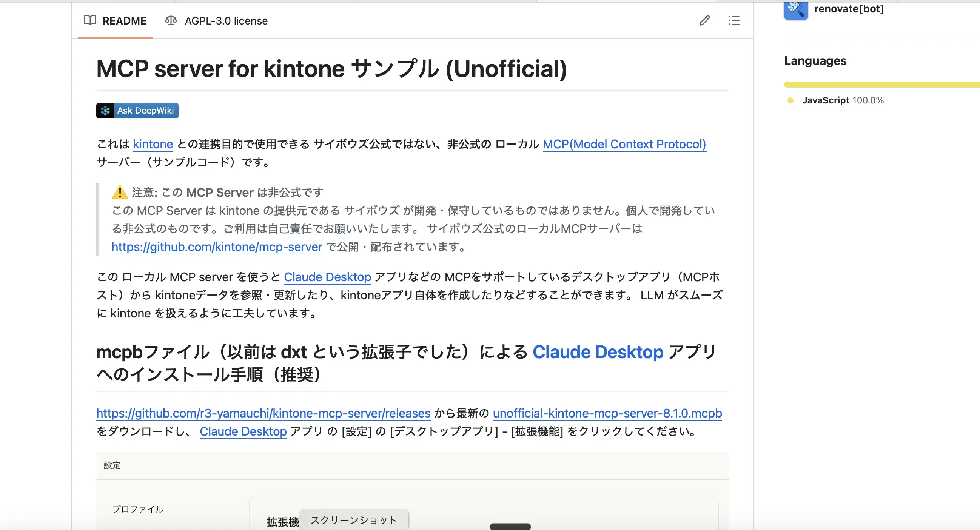Click the yellow JavaScript color dot

[x=790, y=100]
